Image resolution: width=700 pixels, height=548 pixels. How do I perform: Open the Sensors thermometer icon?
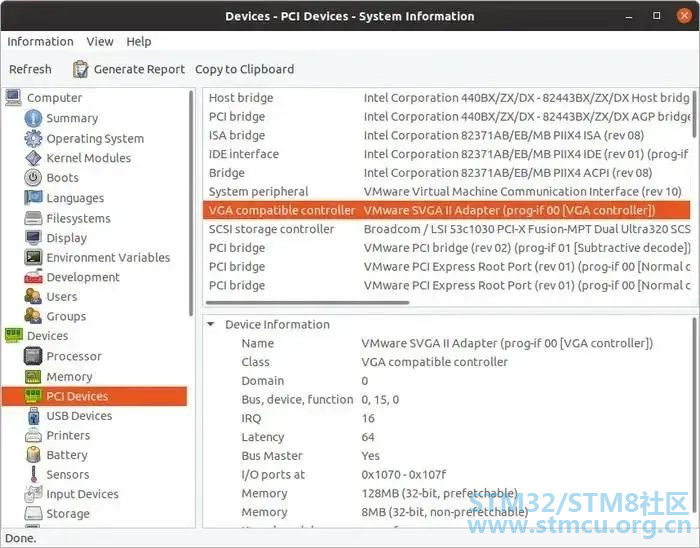[33, 474]
